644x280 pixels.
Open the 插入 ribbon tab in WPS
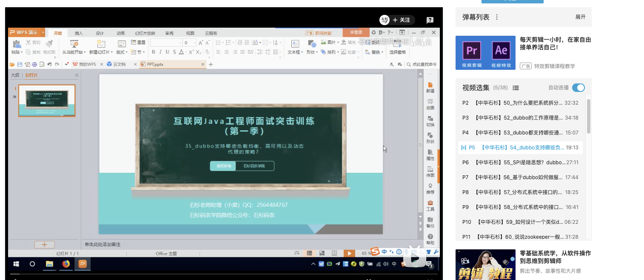click(x=79, y=33)
